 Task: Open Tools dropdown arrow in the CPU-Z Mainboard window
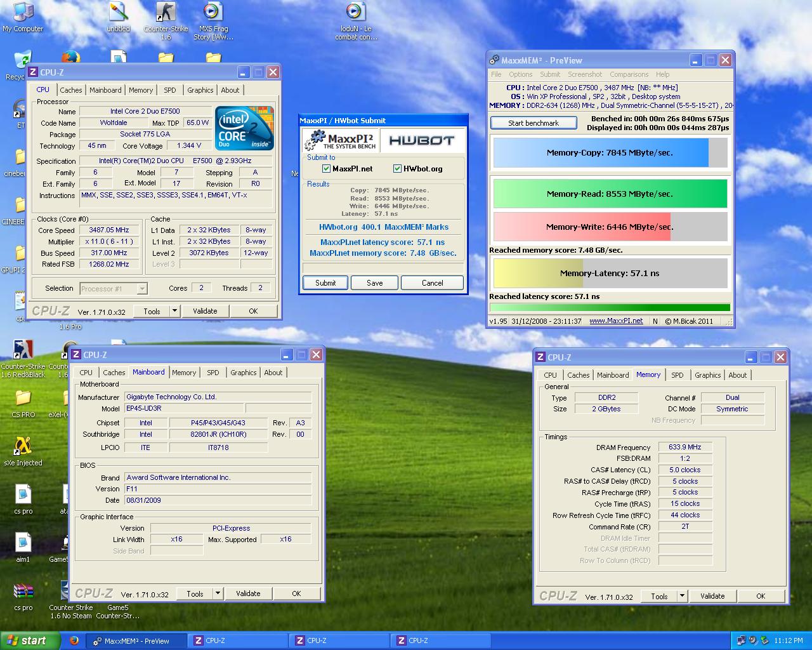(x=218, y=594)
